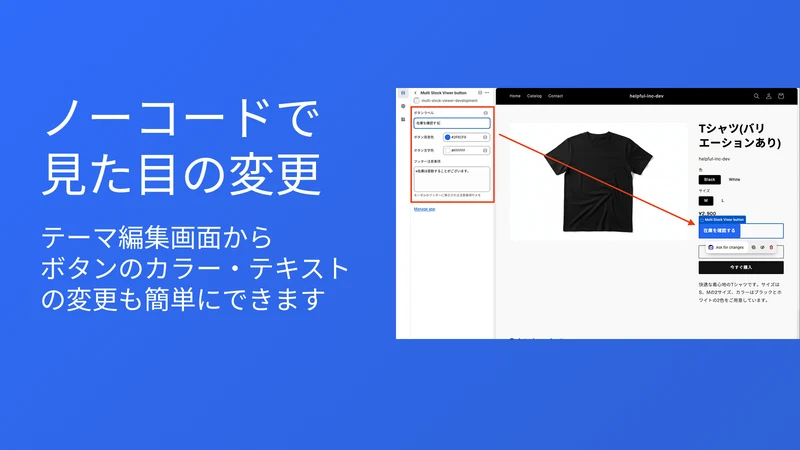Hide the block using the eye icon
The height and width of the screenshot is (450, 800).
(x=762, y=247)
